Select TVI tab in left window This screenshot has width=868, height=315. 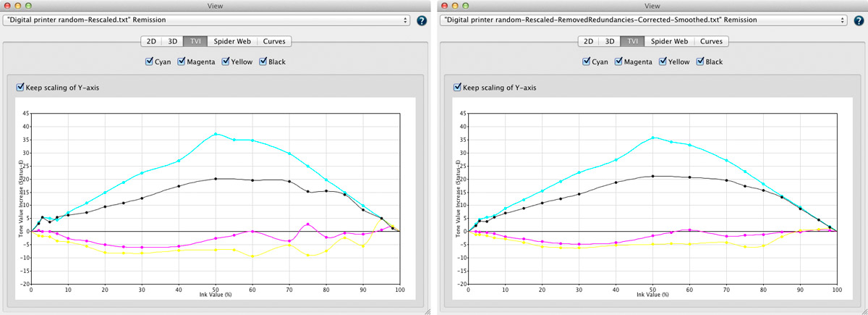(195, 41)
